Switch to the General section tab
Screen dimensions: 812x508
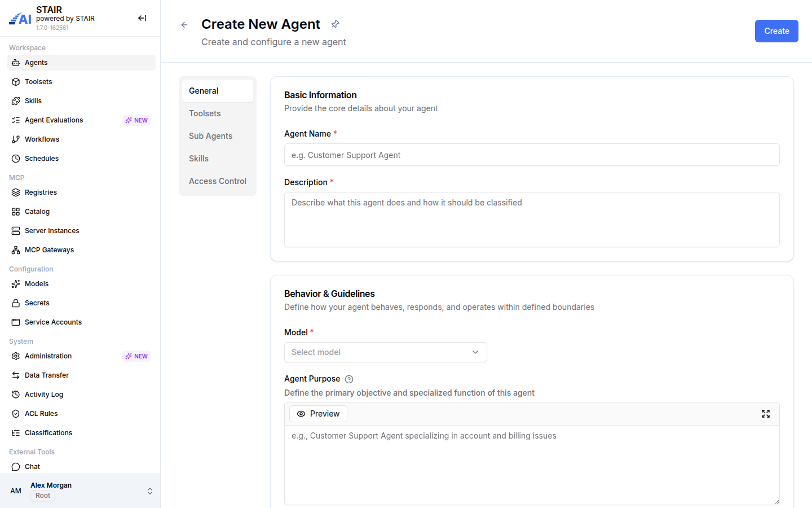click(x=218, y=91)
